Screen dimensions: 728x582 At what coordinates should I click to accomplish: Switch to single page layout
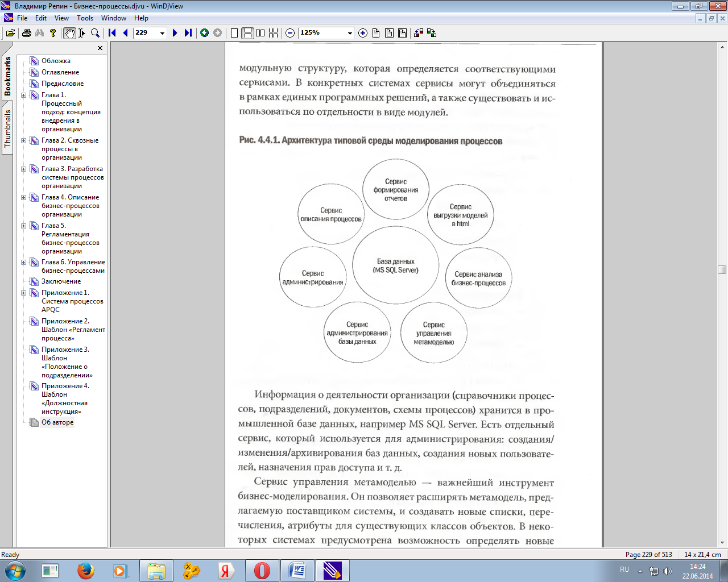coord(234,33)
